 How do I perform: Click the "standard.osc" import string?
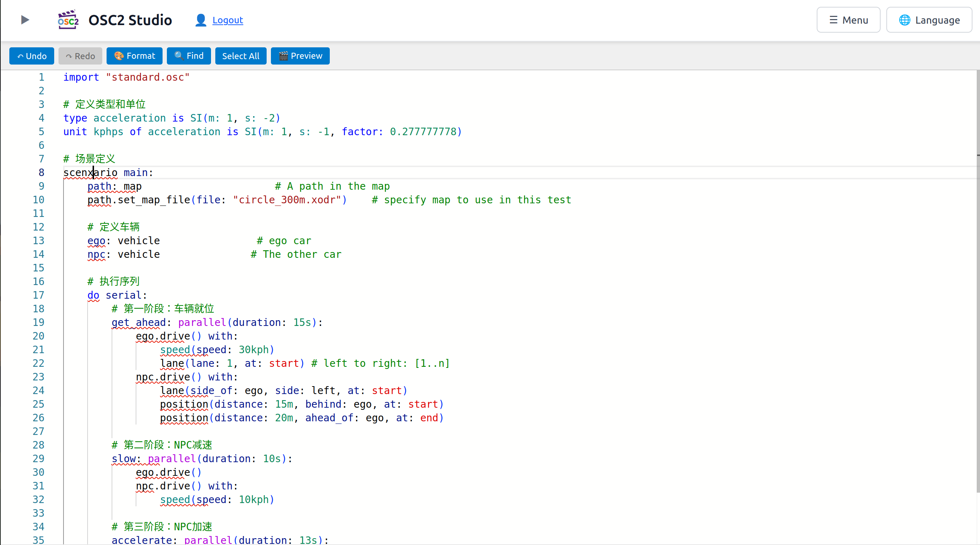[147, 77]
